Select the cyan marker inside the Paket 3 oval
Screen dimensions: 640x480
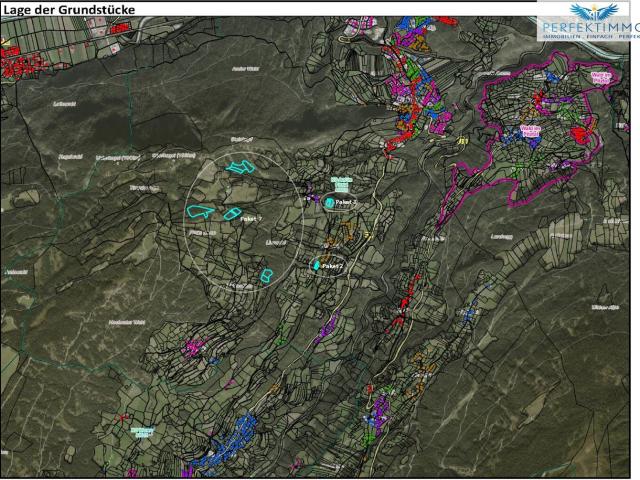329,202
